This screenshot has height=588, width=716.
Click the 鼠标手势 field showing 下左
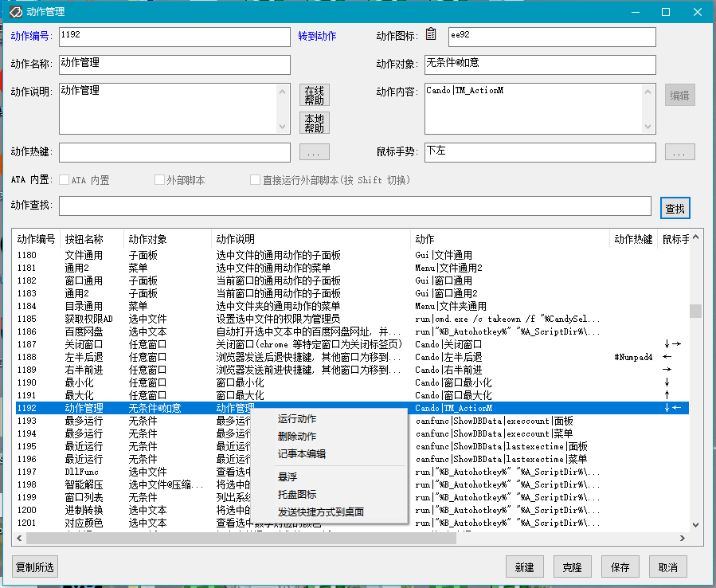point(540,153)
